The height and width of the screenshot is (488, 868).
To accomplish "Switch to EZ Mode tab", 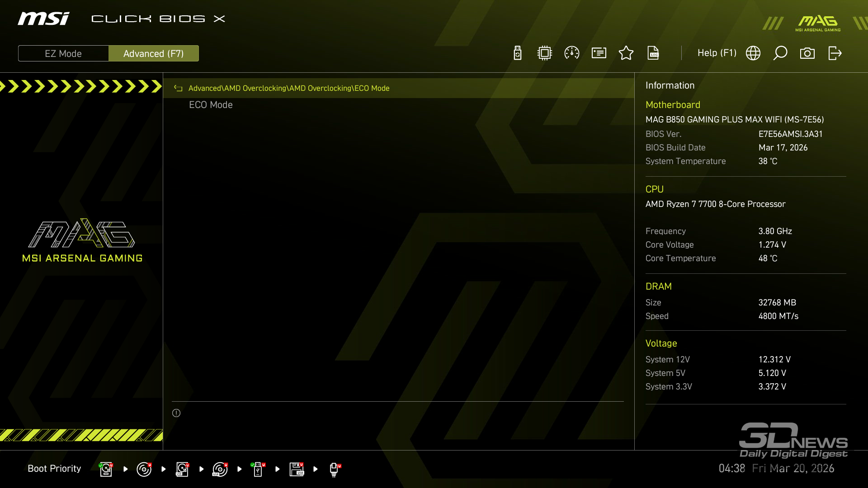I will 63,54.
